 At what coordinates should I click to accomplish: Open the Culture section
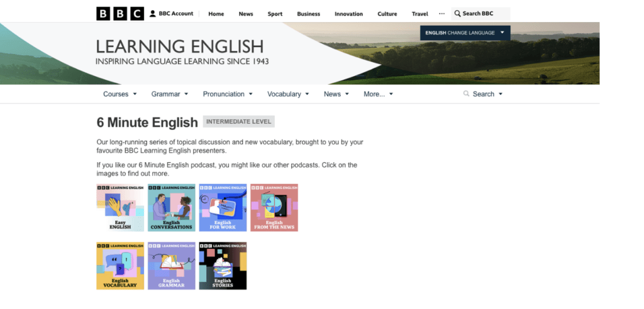[387, 14]
